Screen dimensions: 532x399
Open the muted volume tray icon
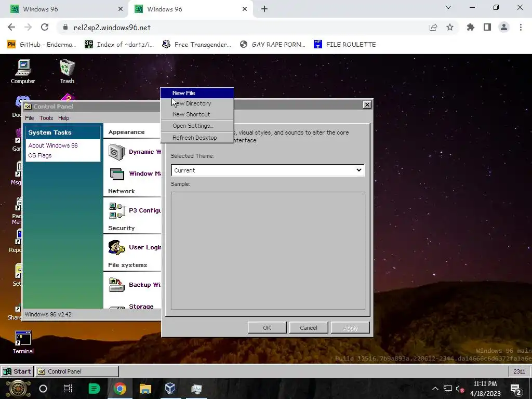(460, 389)
